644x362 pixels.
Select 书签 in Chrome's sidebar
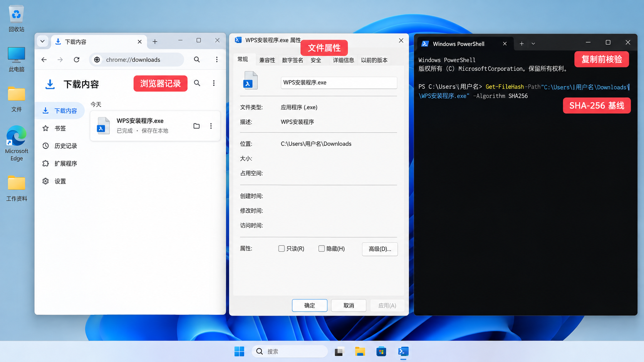(x=60, y=128)
